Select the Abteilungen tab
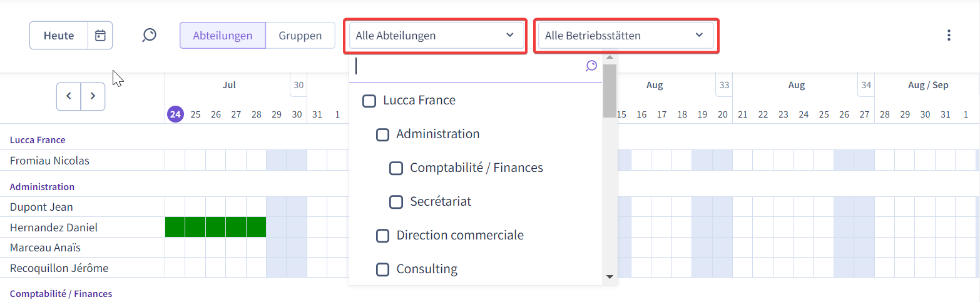 [223, 36]
